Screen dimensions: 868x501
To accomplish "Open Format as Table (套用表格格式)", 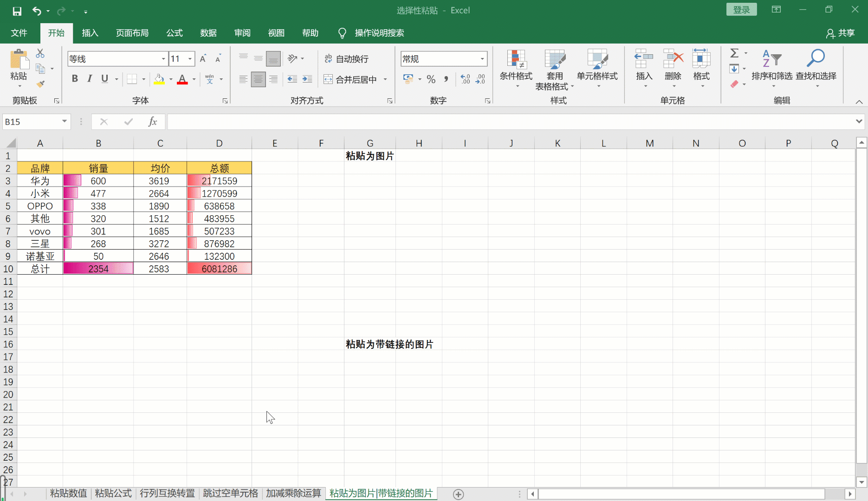I will pyautogui.click(x=554, y=70).
